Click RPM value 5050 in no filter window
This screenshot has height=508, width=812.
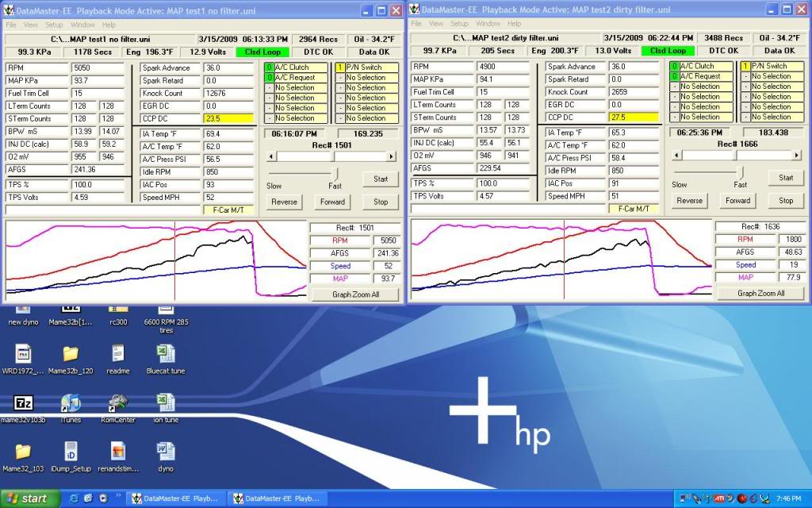click(x=96, y=68)
